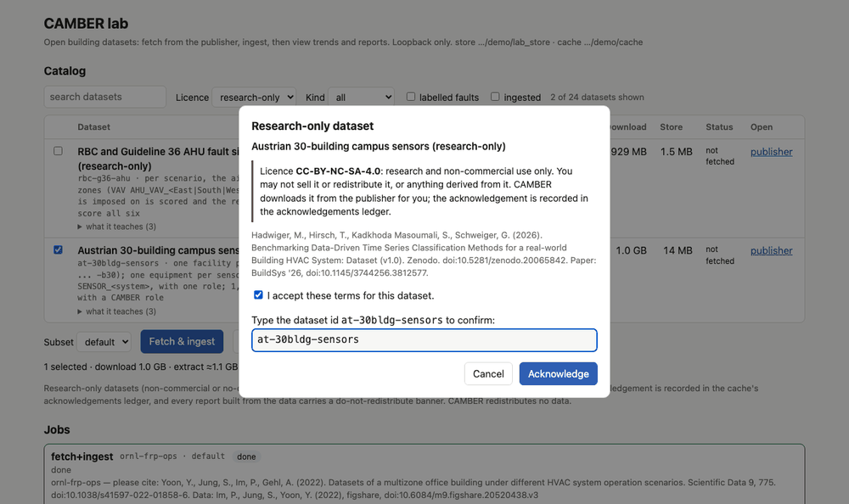The width and height of the screenshot is (849, 504).
Task: Click 'not fetched' status in Austrian row
Action: tap(720, 255)
